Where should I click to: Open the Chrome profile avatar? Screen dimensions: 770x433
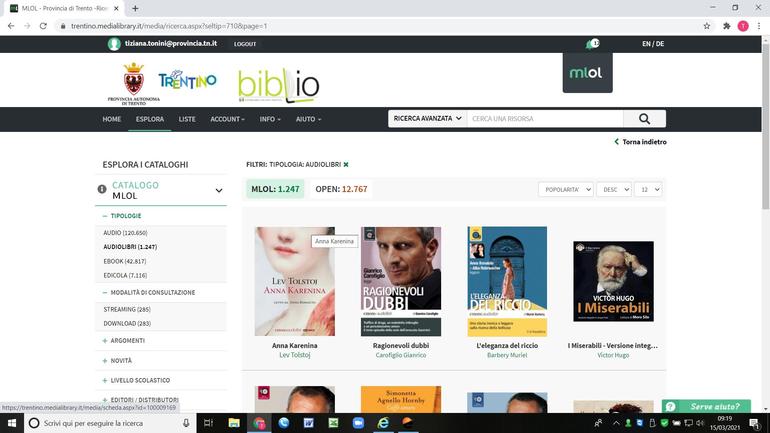coord(743,26)
